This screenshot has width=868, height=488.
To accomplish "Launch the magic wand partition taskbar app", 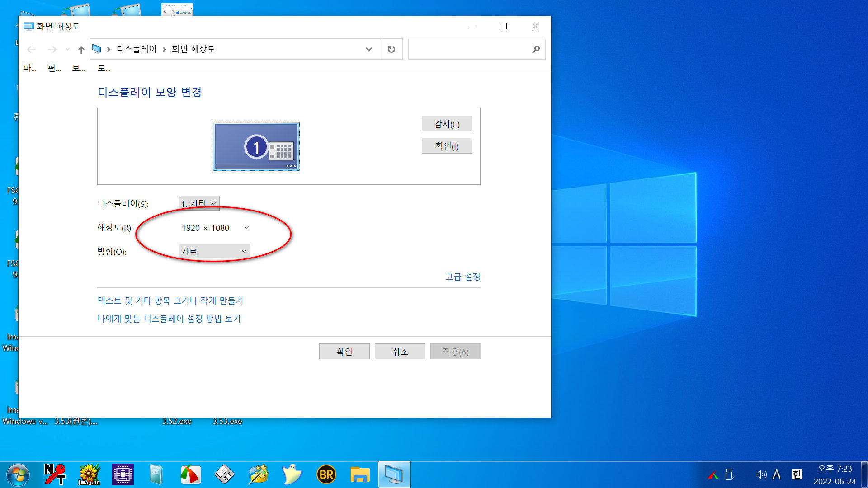I will [x=259, y=475].
